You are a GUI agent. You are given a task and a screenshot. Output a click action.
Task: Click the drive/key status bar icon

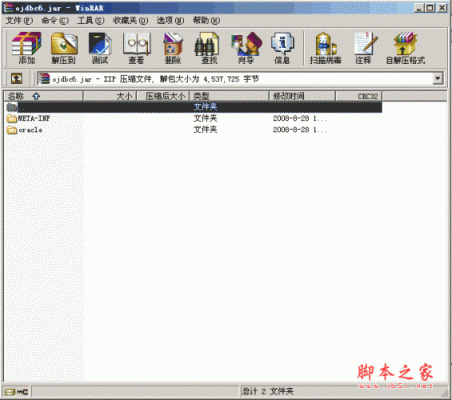click(16, 391)
